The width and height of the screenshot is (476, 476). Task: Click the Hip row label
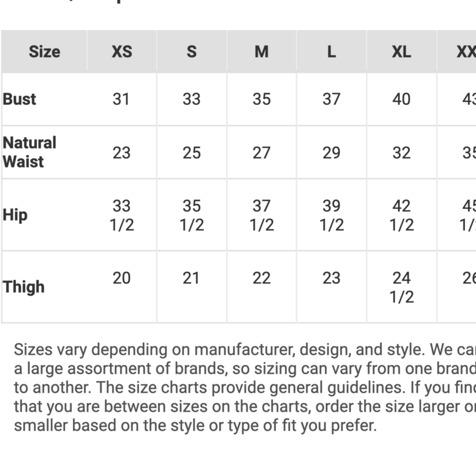coord(15,215)
